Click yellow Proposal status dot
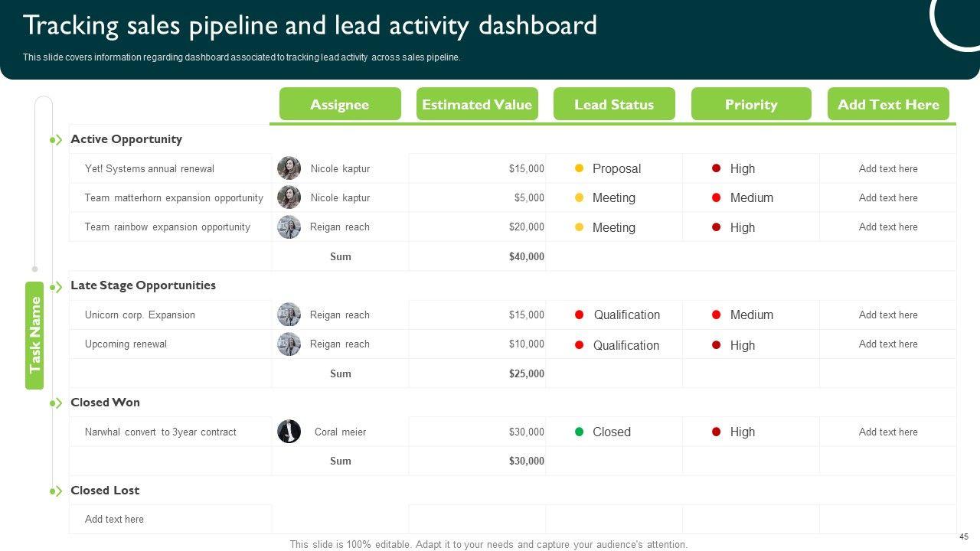Screen dimensions: 980x551 pyautogui.click(x=579, y=168)
